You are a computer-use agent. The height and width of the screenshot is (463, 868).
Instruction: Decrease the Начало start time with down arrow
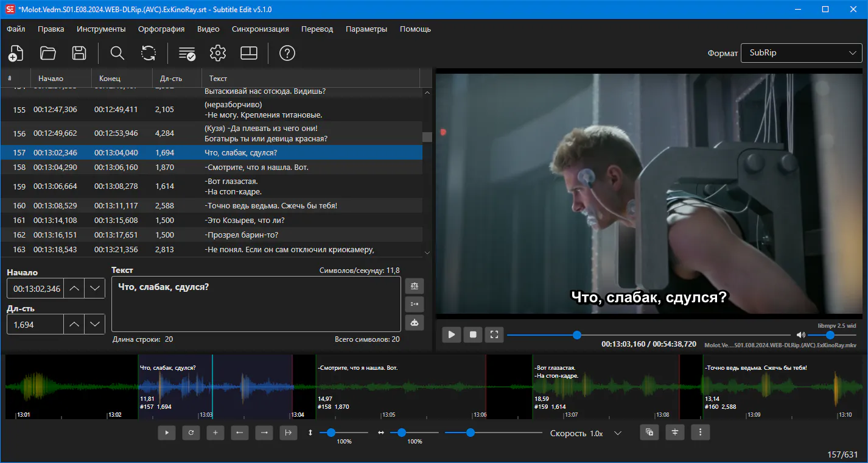95,288
